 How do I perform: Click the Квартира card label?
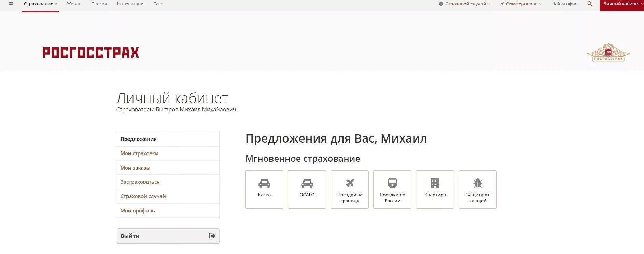tap(435, 195)
